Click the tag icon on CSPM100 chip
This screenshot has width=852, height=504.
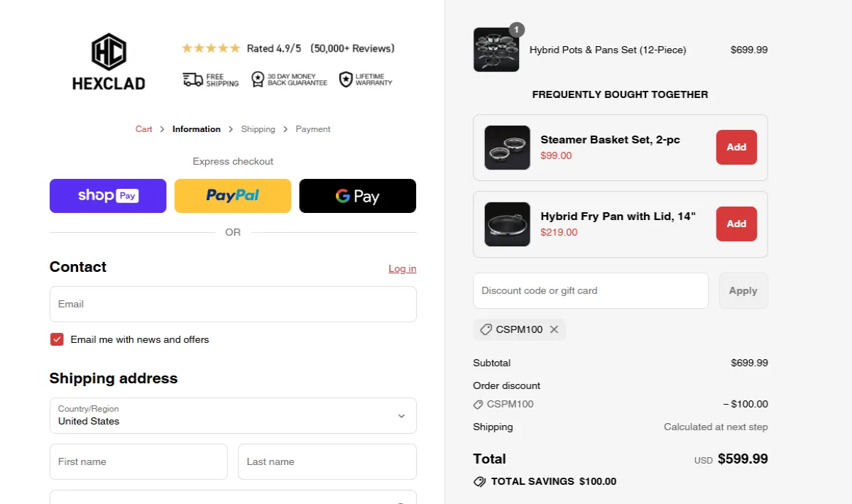486,329
